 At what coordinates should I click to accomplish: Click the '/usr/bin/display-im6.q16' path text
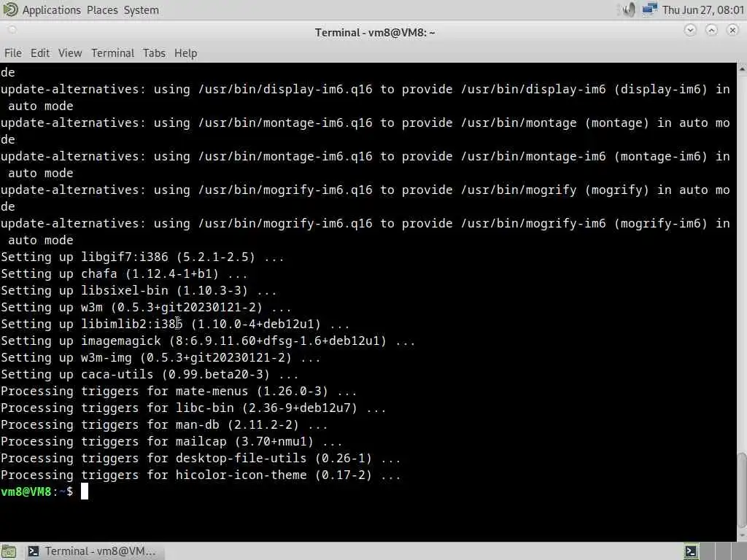285,89
